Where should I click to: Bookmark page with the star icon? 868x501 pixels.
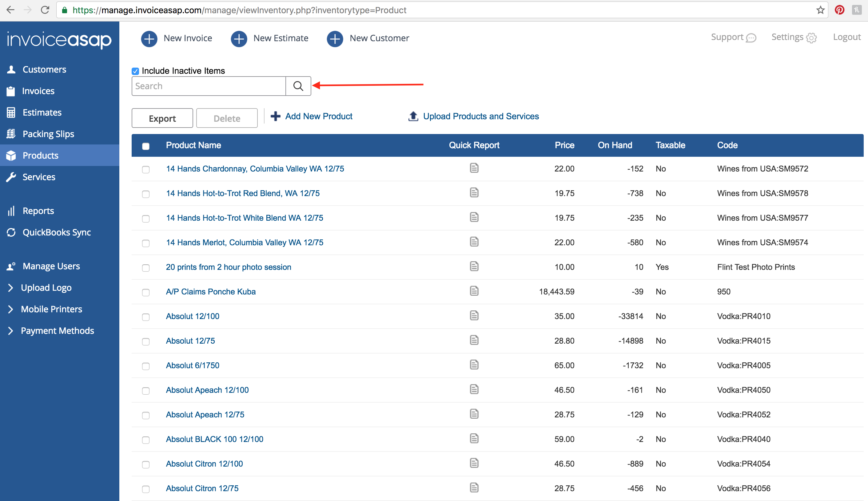click(821, 10)
